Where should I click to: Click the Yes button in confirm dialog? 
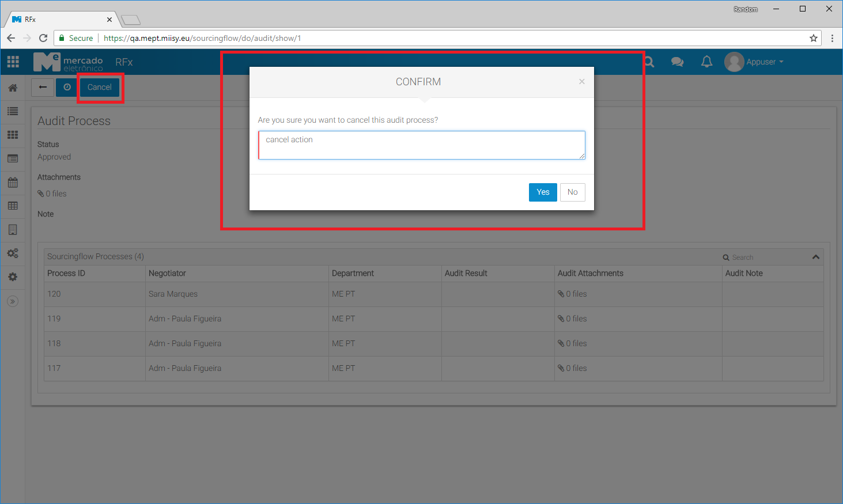(542, 192)
